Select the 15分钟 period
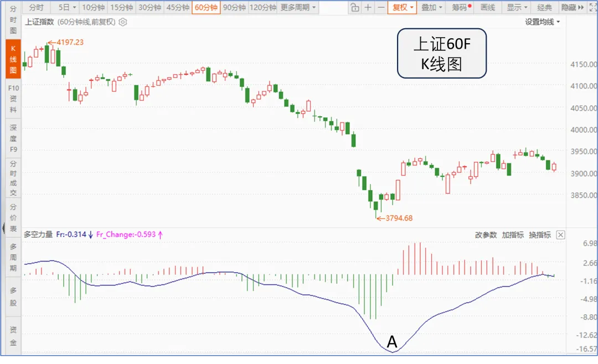This screenshot has width=598, height=364. click(122, 7)
